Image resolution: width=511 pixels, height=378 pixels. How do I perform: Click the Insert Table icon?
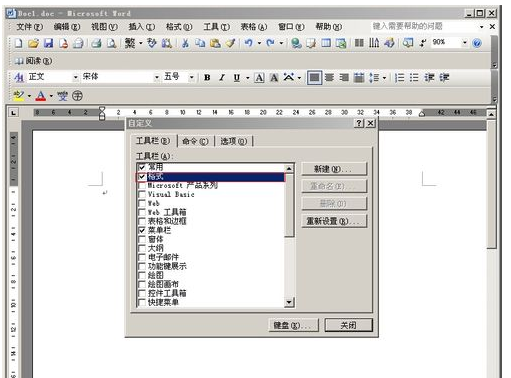pos(326,43)
